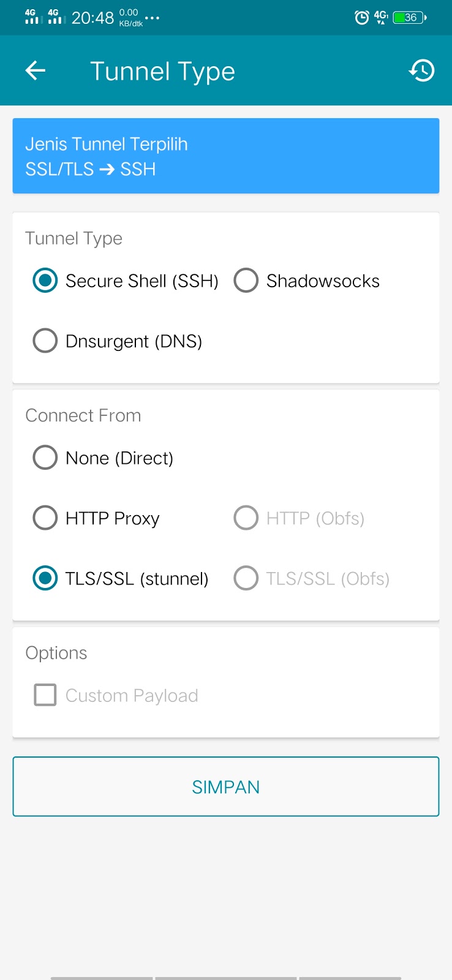
Task: Select HTTP (Obfs) radio button
Action: tap(246, 518)
